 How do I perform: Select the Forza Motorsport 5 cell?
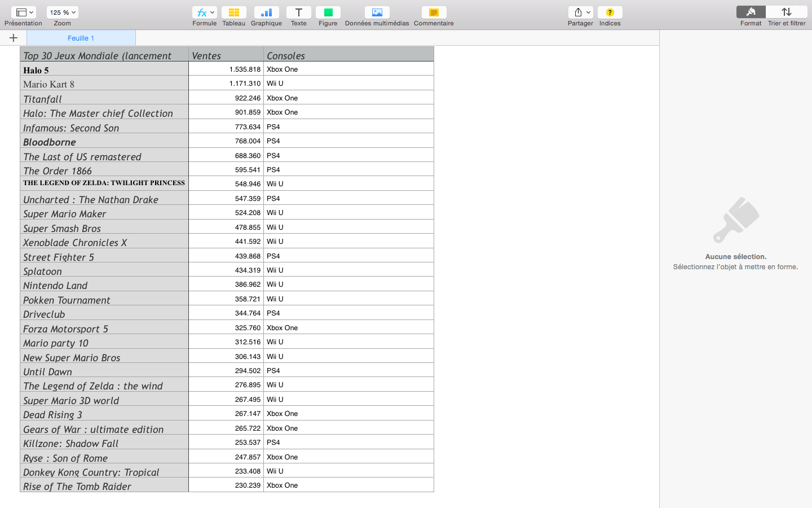(x=104, y=327)
